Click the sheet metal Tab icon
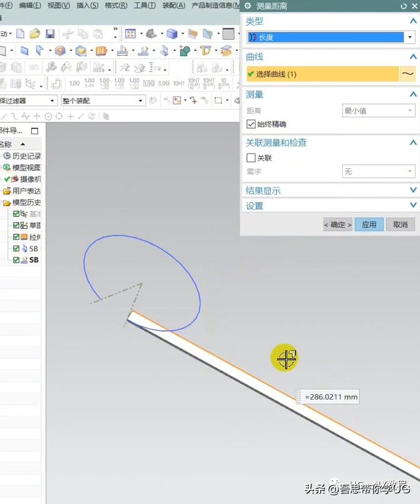This screenshot has height=504, width=420. click(24, 51)
